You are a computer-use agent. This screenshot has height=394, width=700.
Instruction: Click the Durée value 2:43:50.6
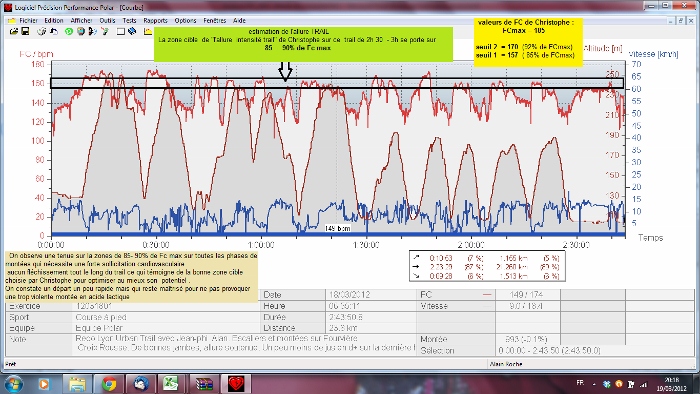346,317
